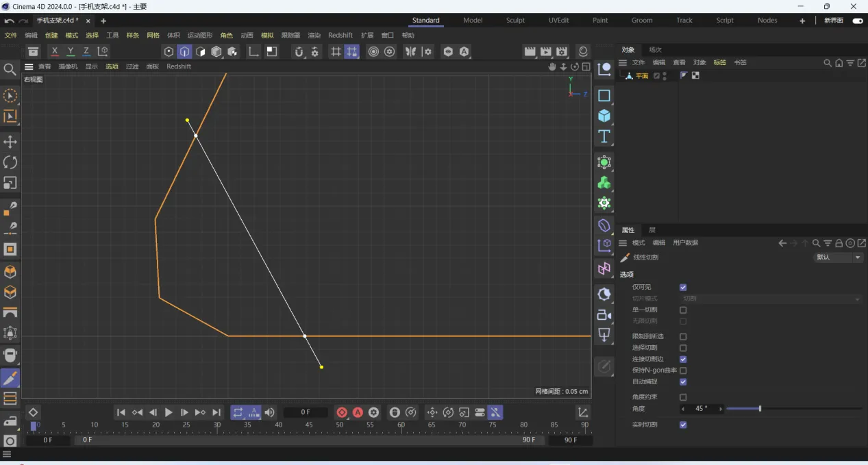Open viewport 过滤 menu
868x465 pixels.
pos(132,66)
